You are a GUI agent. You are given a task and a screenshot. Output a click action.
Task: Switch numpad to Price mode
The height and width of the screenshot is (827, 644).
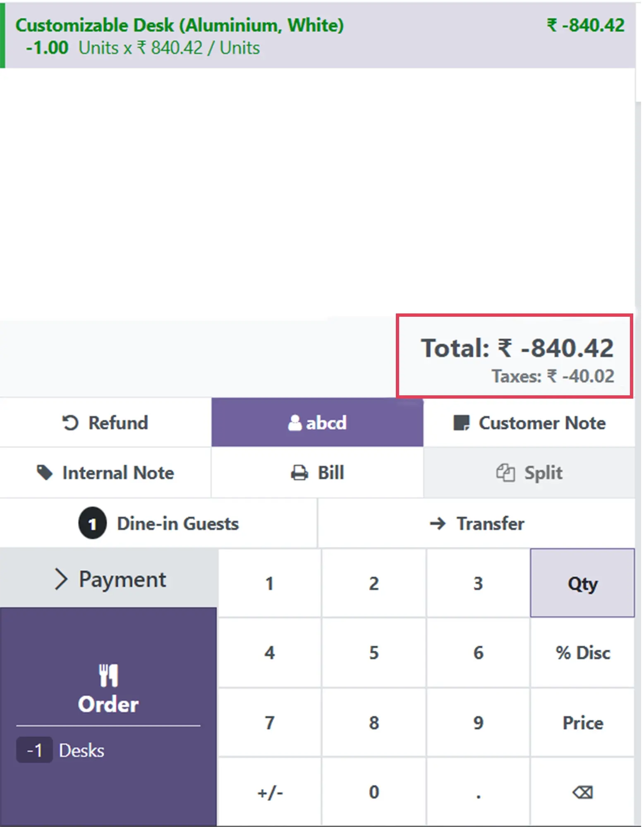point(582,723)
